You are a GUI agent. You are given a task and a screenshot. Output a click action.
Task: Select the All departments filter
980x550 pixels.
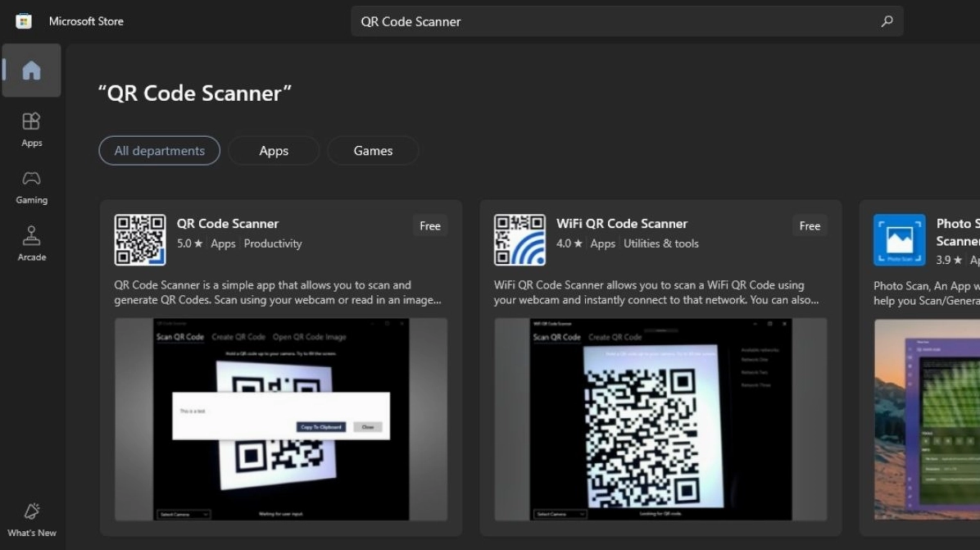pyautogui.click(x=159, y=150)
